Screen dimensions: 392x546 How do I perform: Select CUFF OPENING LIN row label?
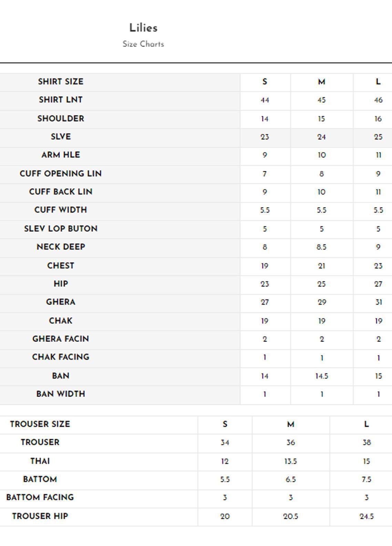pyautogui.click(x=61, y=174)
